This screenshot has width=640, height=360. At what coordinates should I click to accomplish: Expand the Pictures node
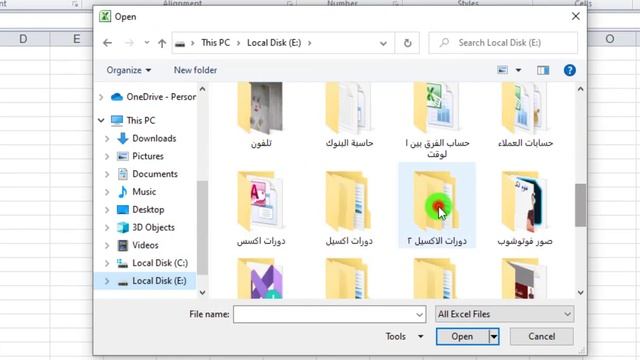[107, 156]
